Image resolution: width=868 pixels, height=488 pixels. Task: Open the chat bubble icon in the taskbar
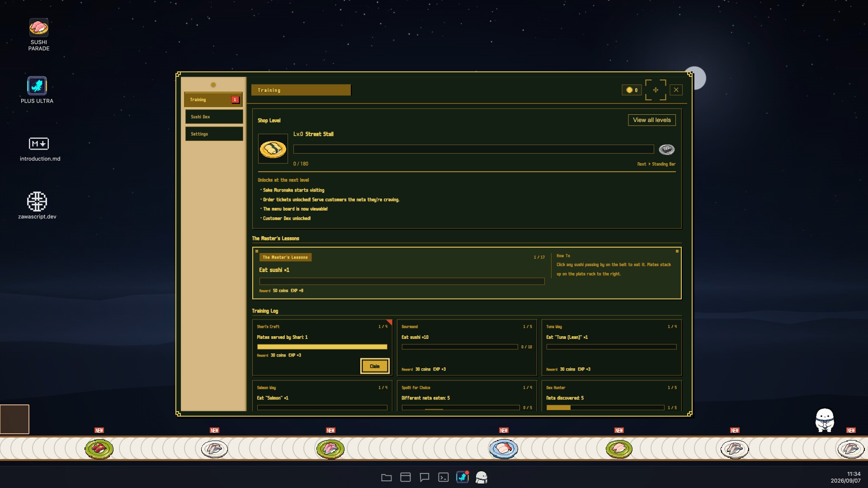425,477
